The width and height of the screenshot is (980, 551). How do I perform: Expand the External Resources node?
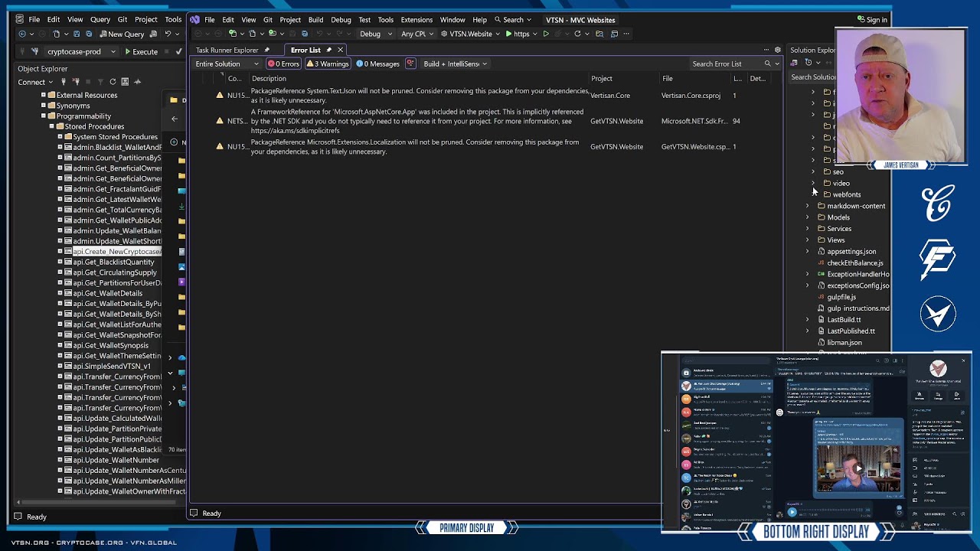pyautogui.click(x=44, y=96)
